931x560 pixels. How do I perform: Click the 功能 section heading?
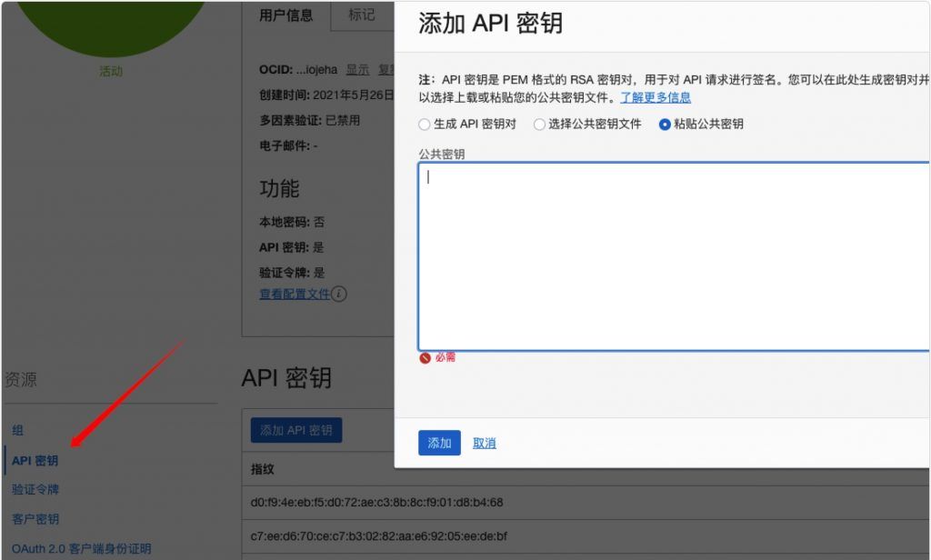279,189
